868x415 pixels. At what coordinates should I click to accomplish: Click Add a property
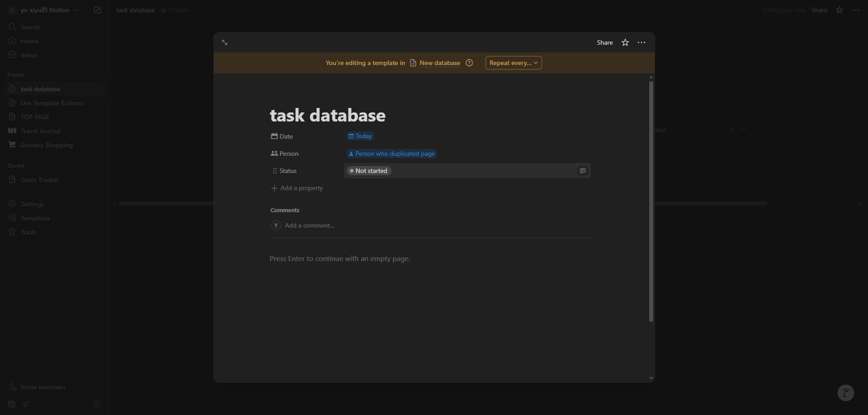coord(297,188)
